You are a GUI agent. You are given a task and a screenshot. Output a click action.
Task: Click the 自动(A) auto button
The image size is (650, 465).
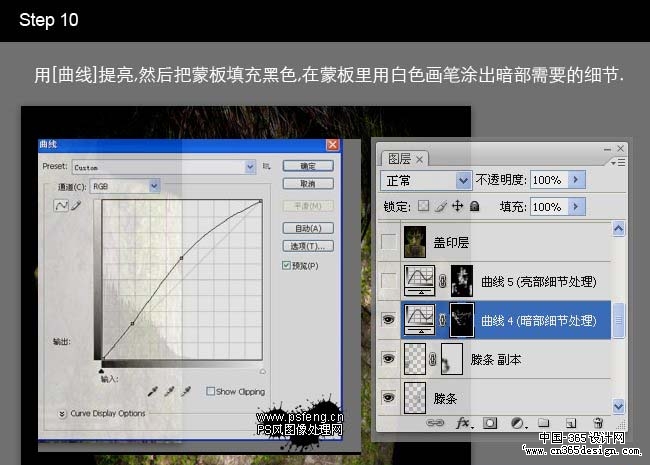308,228
